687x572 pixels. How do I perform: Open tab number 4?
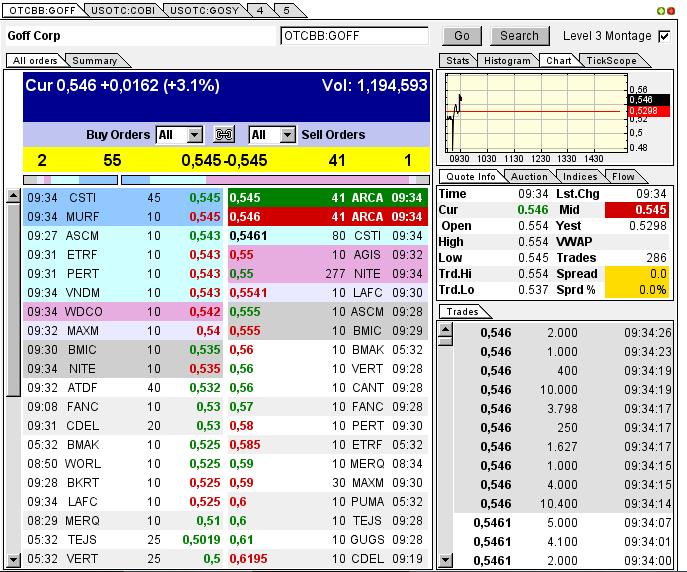click(x=260, y=11)
